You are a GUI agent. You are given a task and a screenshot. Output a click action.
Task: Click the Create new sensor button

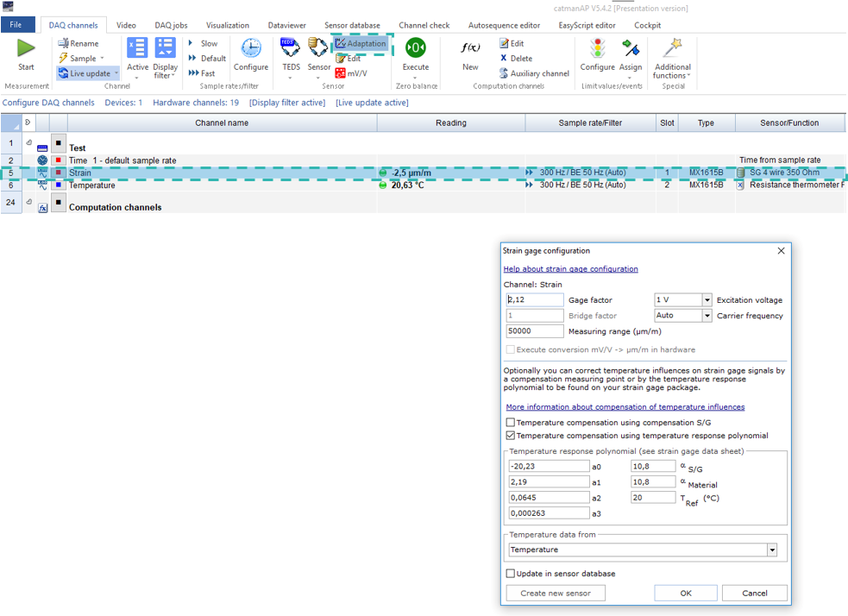556,593
